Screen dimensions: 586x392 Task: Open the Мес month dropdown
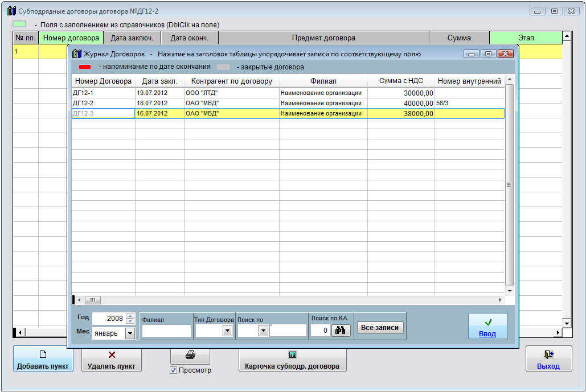129,333
